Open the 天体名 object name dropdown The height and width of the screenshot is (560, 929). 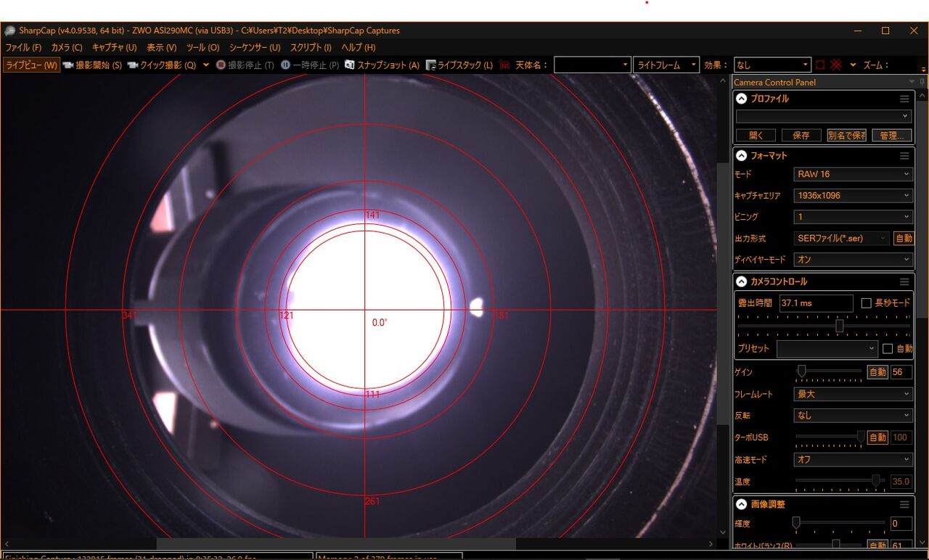592,65
